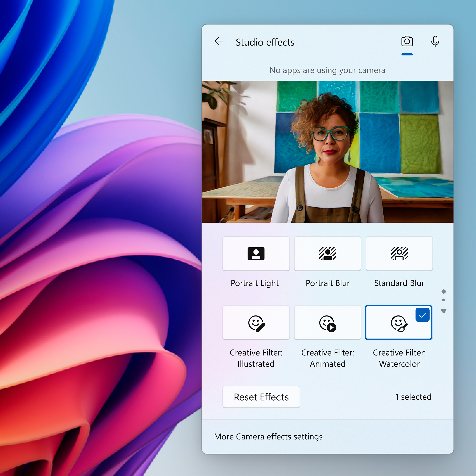Click the Standard Blur text label
The image size is (476, 476).
click(x=399, y=283)
